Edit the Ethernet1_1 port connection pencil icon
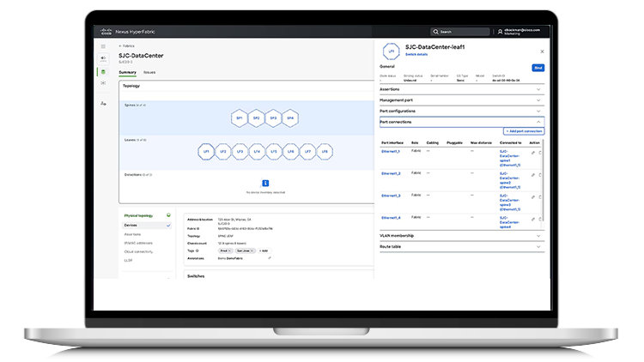The height and width of the screenshot is (362, 644). 533,153
